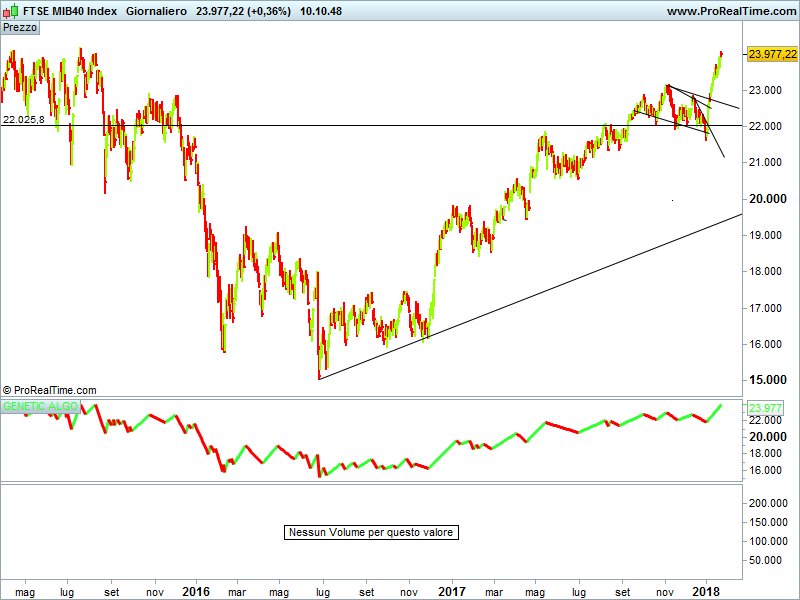The width and height of the screenshot is (800, 600).
Task: Click the 23.000 level on price axis
Action: click(x=765, y=90)
